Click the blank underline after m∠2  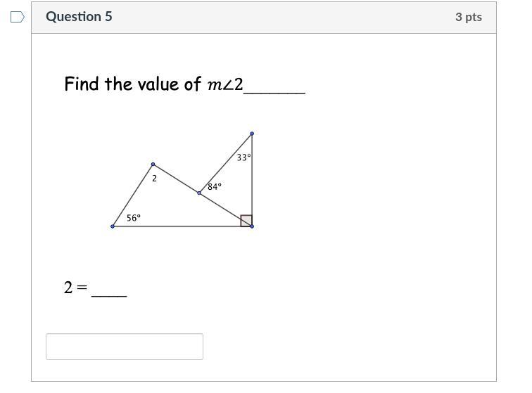pyautogui.click(x=274, y=92)
